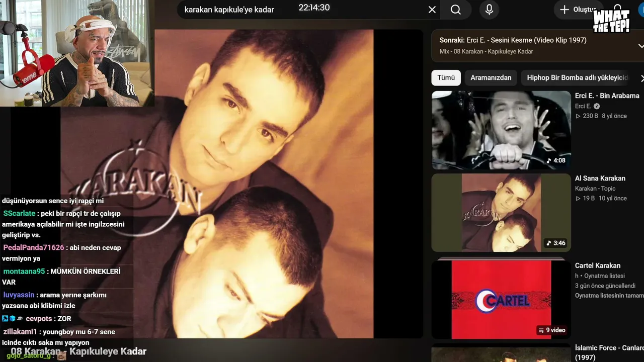The width and height of the screenshot is (644, 362).
Task: Click chat username luvyassin
Action: click(20, 295)
